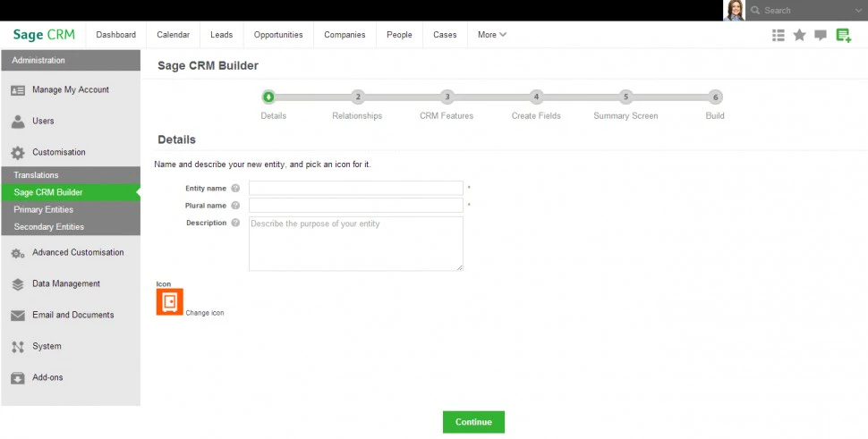Click into the Entity name field
Screen dimensions: 868x439
click(x=356, y=188)
